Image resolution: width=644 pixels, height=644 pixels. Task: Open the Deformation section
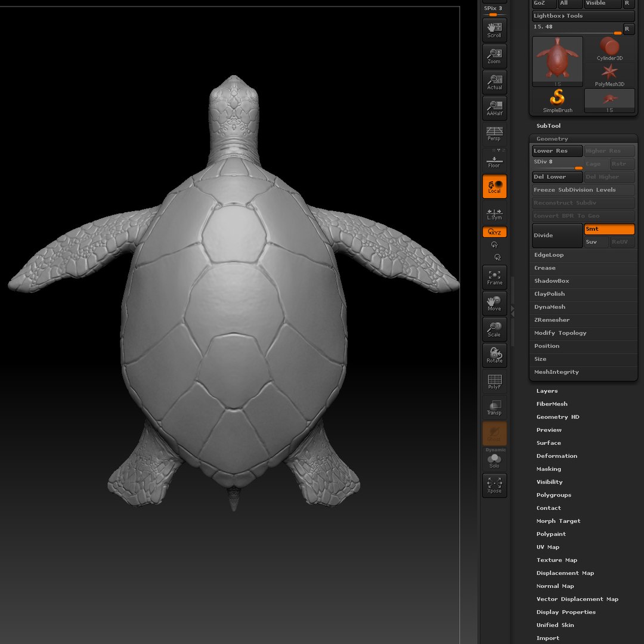(x=557, y=456)
